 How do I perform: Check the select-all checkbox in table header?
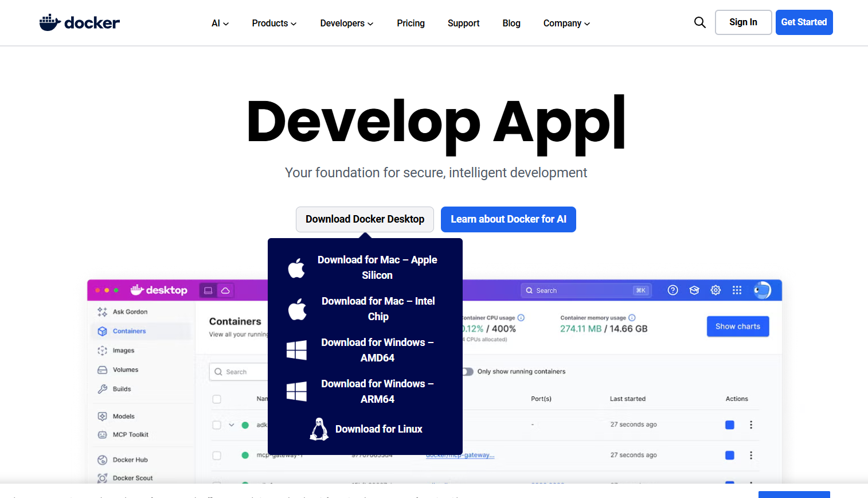(x=217, y=399)
